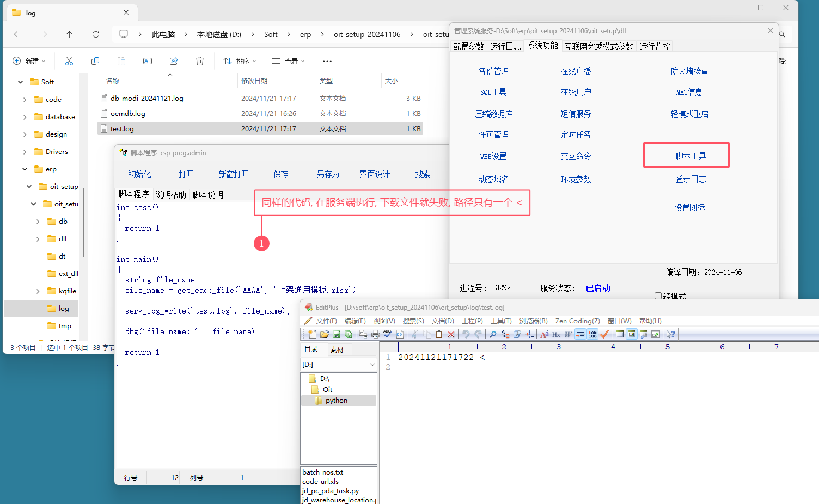Click the spell check icon in EditPlus
819x504 pixels.
388,334
